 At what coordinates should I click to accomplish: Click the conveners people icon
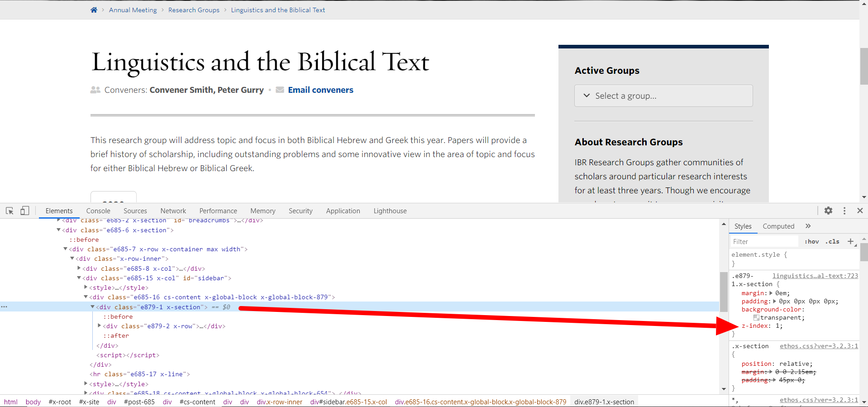pos(95,90)
